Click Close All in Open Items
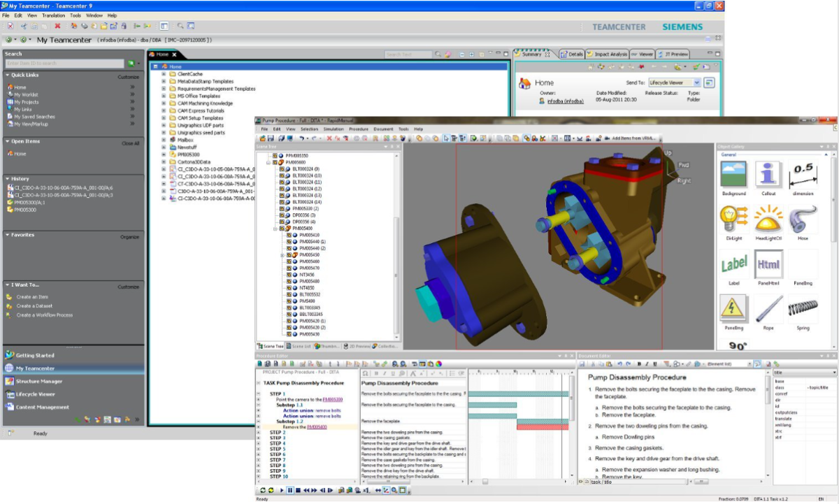The height and width of the screenshot is (504, 839). click(131, 143)
